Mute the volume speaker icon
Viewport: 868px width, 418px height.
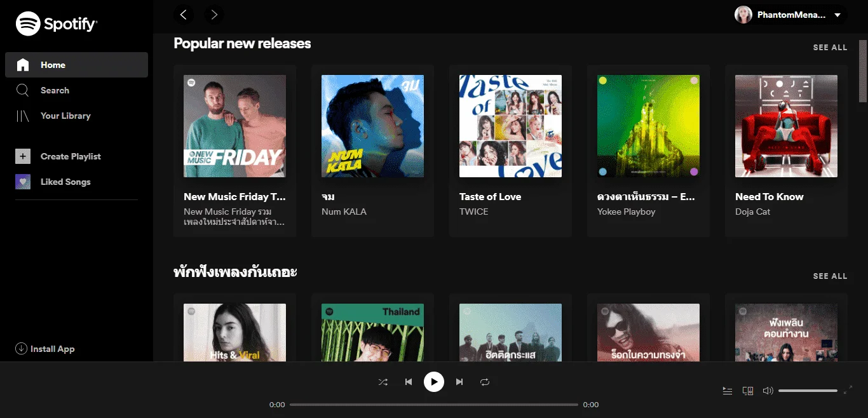768,391
